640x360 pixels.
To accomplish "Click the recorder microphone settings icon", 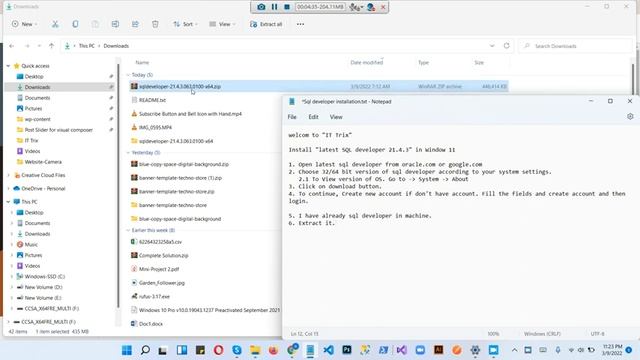I will pos(356,7).
